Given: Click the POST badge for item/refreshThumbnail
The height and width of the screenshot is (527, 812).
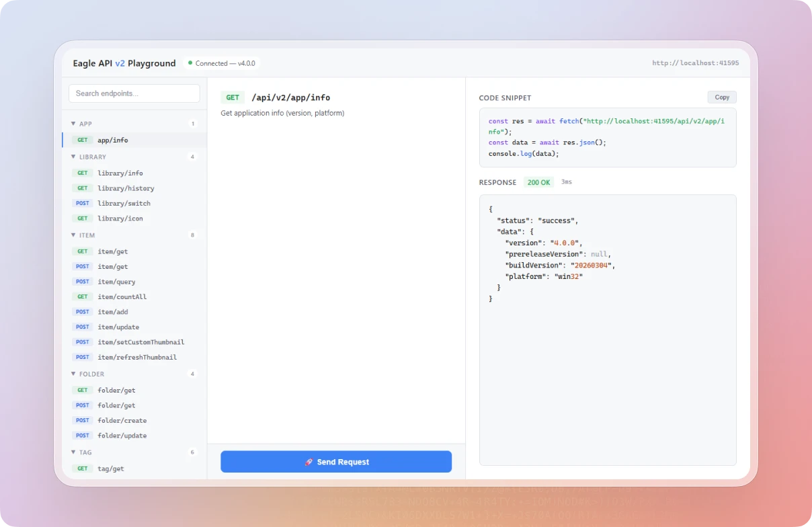Looking at the screenshot, I should (82, 357).
